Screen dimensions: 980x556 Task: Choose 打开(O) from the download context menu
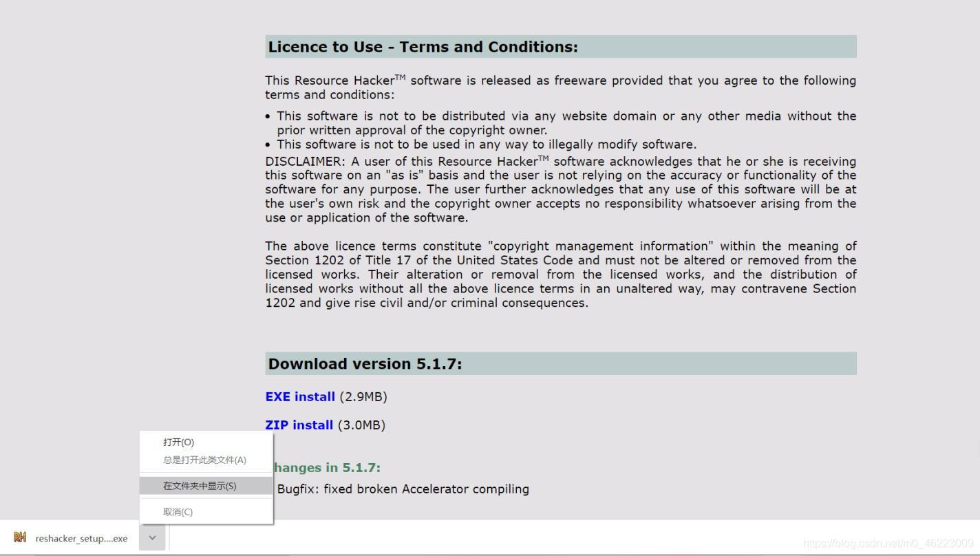[206, 442]
